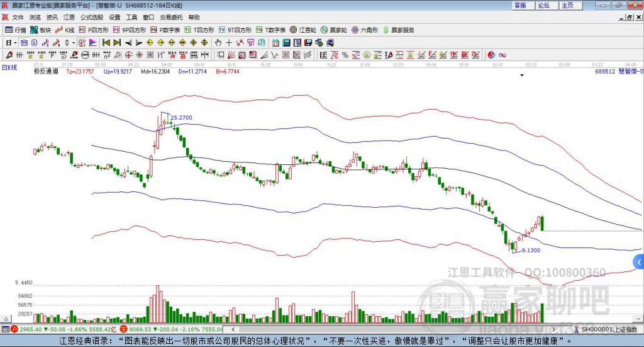Open the 板块 sector view

(40, 30)
